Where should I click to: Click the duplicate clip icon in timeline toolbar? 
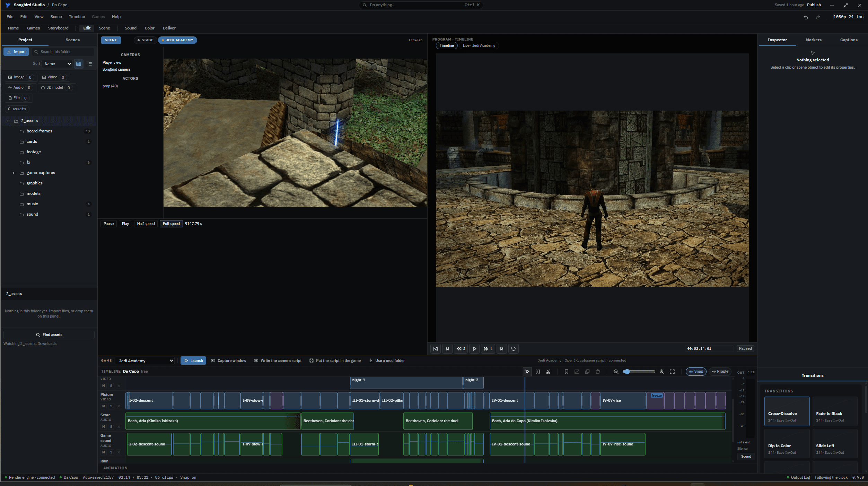[x=587, y=372]
